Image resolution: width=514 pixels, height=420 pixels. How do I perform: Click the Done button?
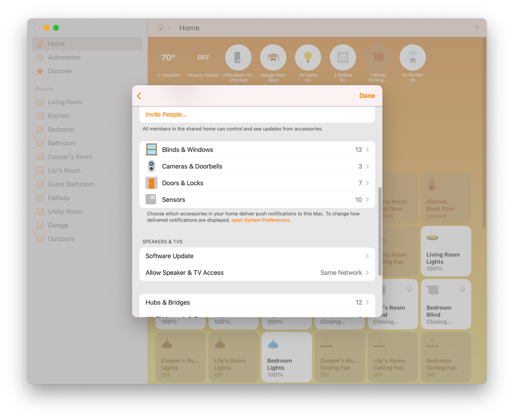367,95
